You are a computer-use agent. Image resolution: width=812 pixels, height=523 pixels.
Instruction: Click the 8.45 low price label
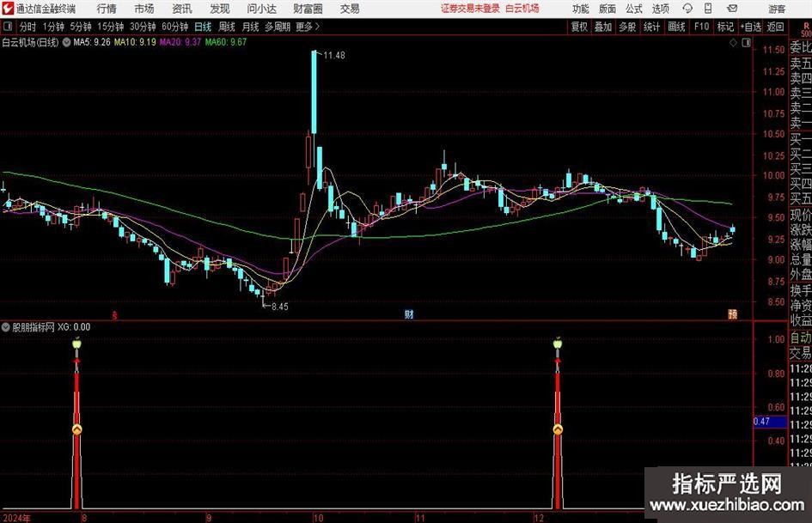click(279, 307)
